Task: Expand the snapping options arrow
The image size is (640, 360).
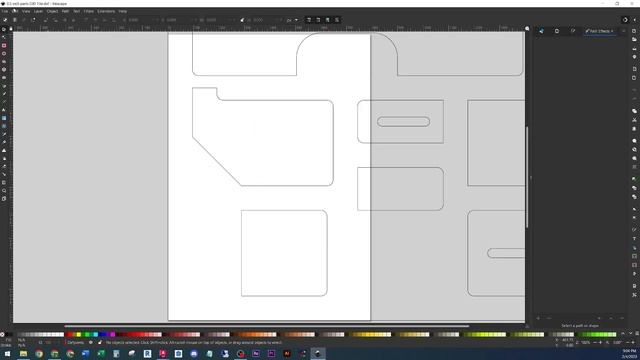Action: pyautogui.click(x=634, y=20)
